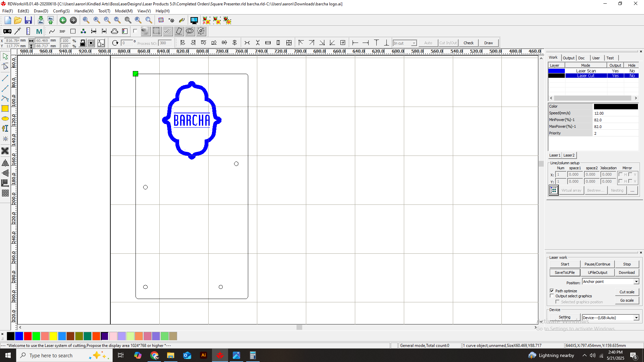Open the Position Anchor point dropdown
Viewport: 644px width, 362px height.
click(x=636, y=282)
